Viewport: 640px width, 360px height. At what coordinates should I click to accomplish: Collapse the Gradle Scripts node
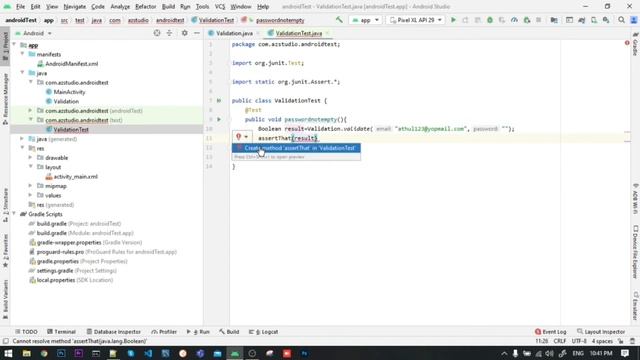(x=14, y=214)
